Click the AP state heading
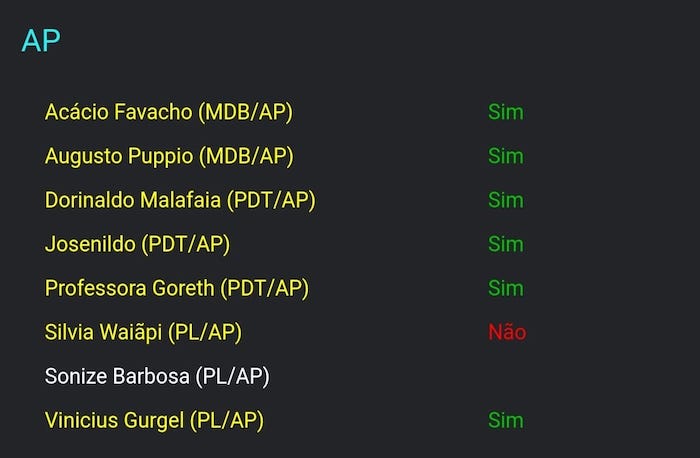The width and height of the screenshot is (700, 458). pos(41,40)
